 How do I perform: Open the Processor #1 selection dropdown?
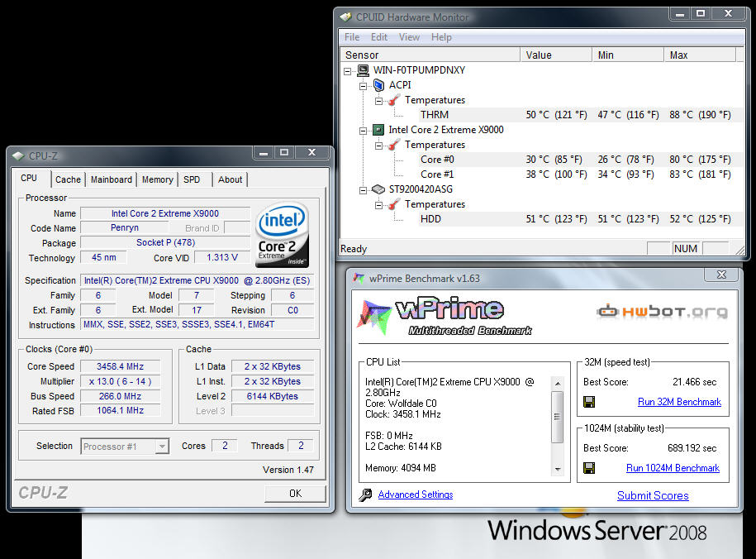point(163,447)
